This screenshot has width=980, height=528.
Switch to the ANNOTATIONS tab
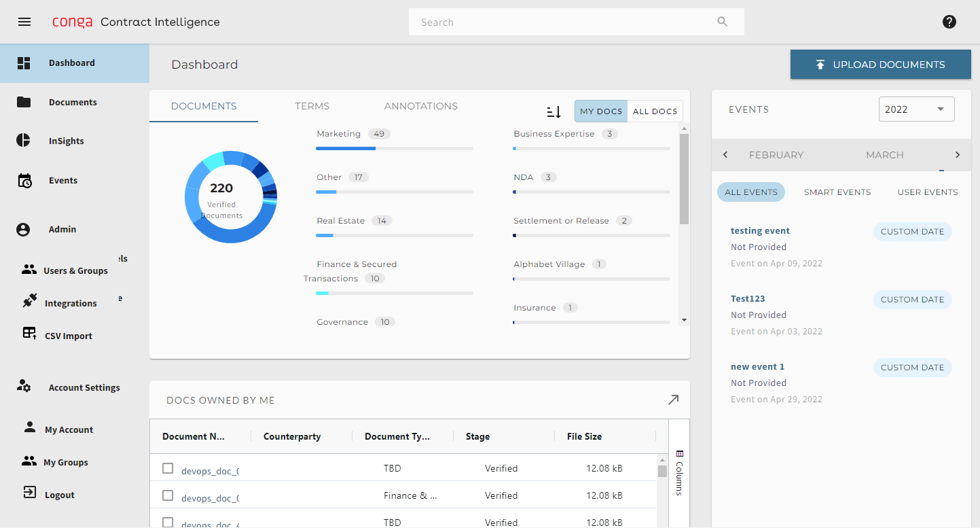point(420,106)
